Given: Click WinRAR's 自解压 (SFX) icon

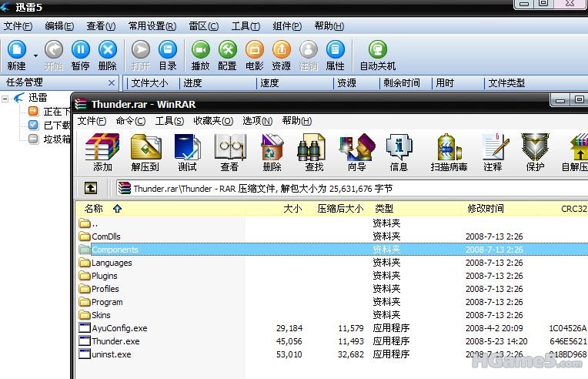Looking at the screenshot, I should [x=578, y=147].
